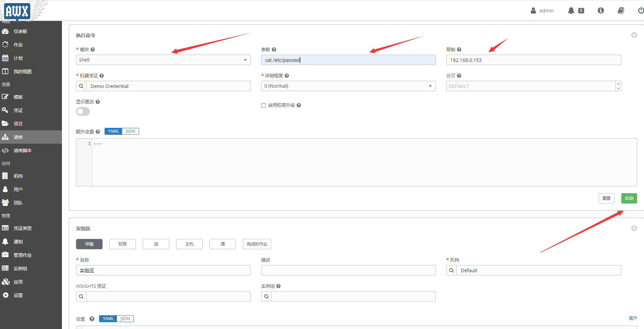Open the 实例组 lookup search
Screen dimensions: 644x329
(266, 296)
